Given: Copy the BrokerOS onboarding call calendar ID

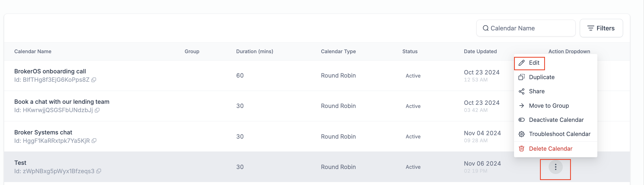Looking at the screenshot, I should coord(94,80).
